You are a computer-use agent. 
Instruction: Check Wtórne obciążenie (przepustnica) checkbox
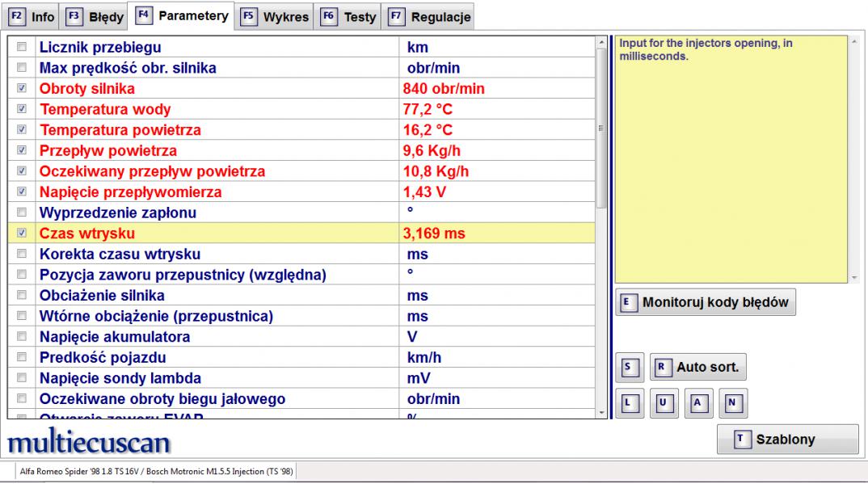pyautogui.click(x=22, y=315)
